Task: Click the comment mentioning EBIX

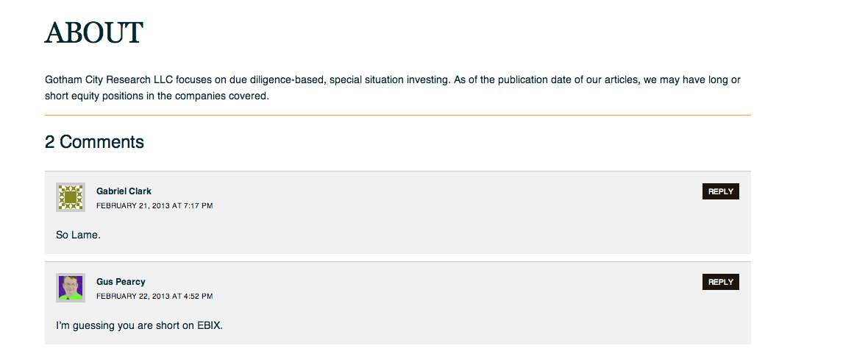Action: click(139, 325)
